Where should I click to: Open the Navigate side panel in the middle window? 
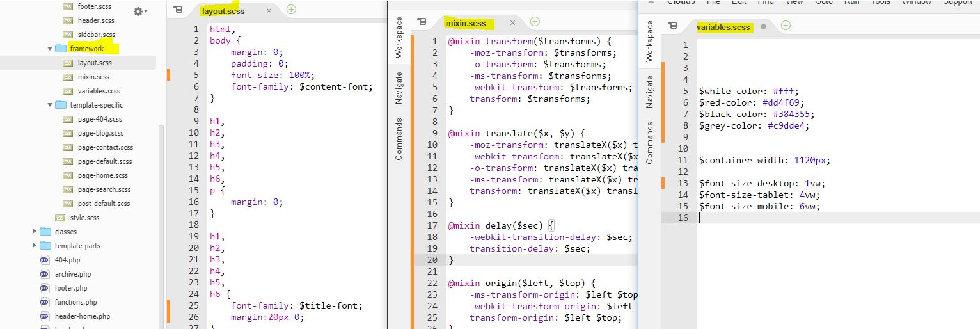(399, 88)
